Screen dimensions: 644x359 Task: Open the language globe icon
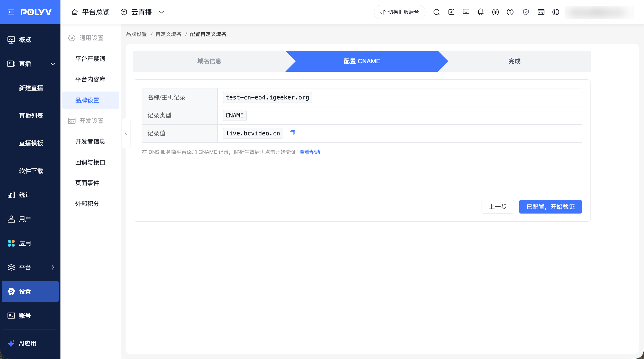coord(555,12)
